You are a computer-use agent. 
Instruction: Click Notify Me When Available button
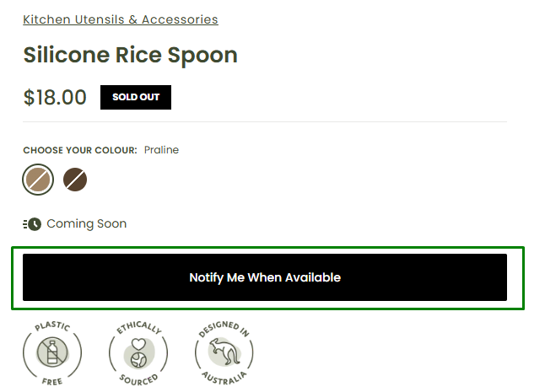click(265, 277)
